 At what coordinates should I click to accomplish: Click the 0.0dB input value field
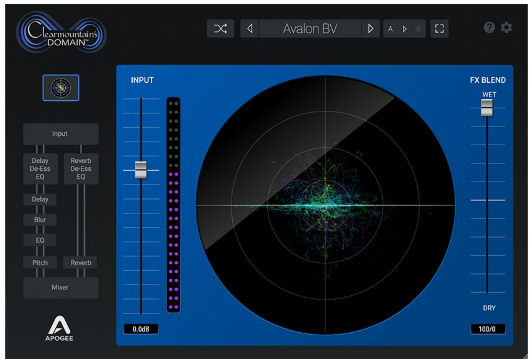[x=141, y=329]
